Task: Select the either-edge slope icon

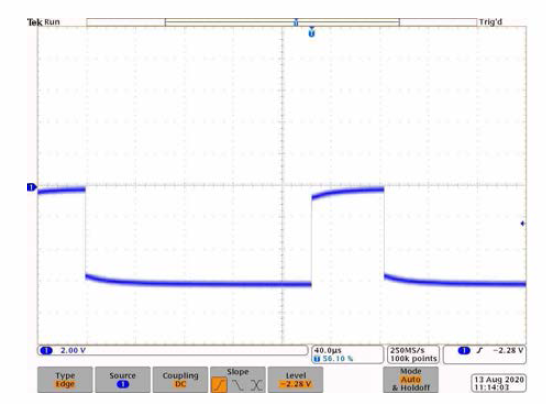Action: click(x=256, y=385)
